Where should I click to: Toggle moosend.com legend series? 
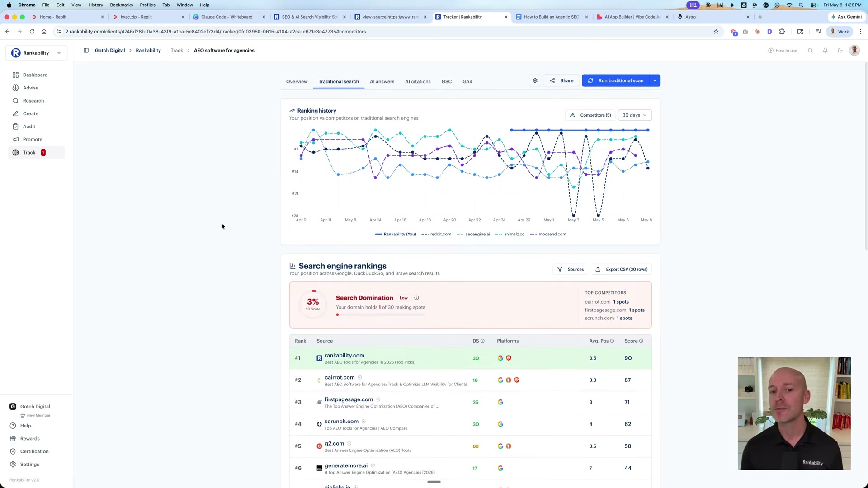(548, 234)
